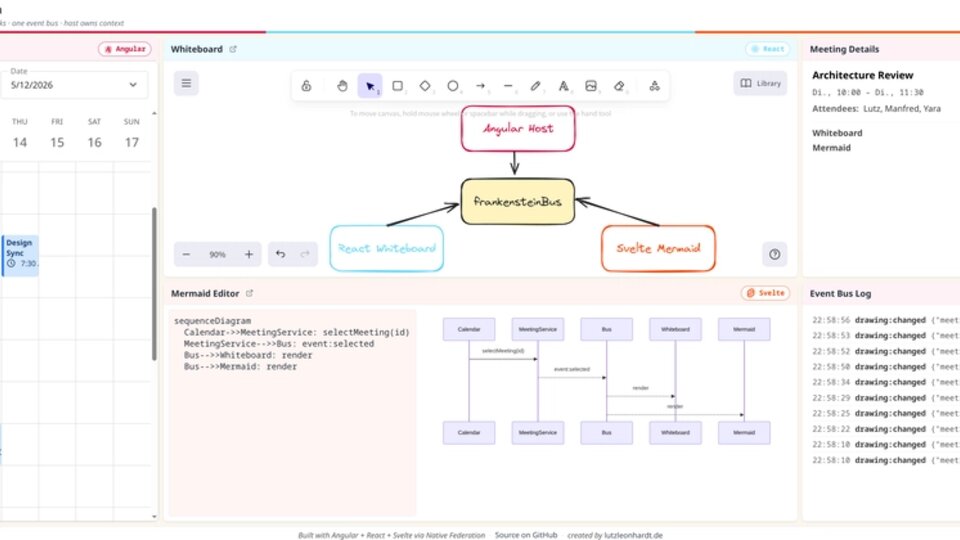Click the sequenceDiagram code line

[x=212, y=321]
